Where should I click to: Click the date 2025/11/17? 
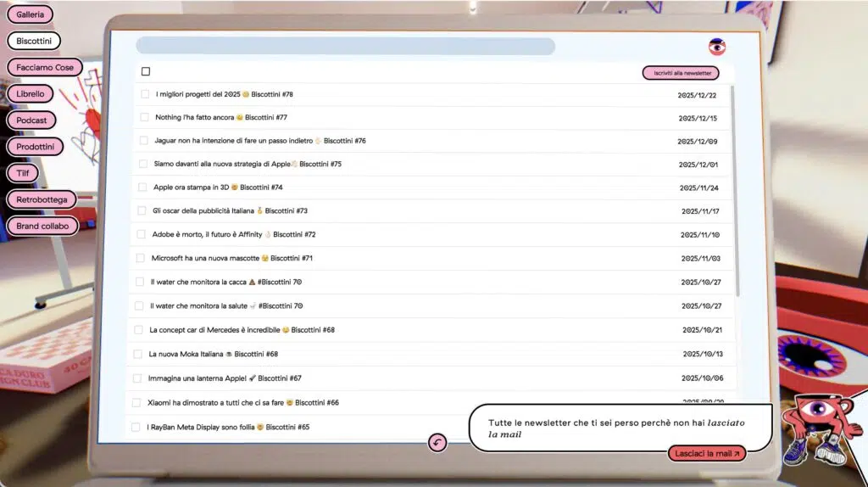pyautogui.click(x=700, y=211)
